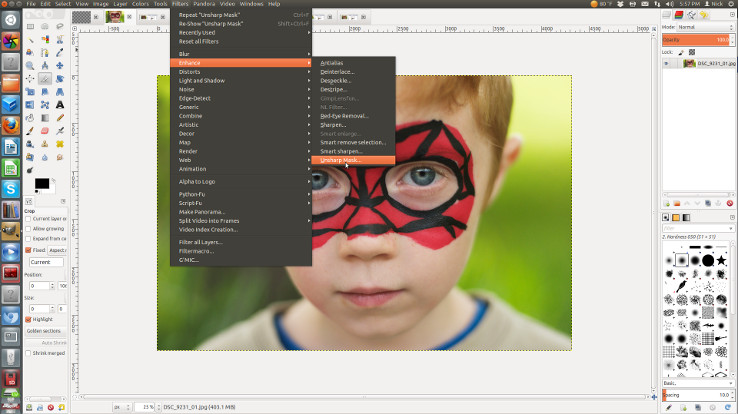Select the Move tool
Image resolution: width=738 pixels, height=414 pixels.
pyautogui.click(x=60, y=65)
